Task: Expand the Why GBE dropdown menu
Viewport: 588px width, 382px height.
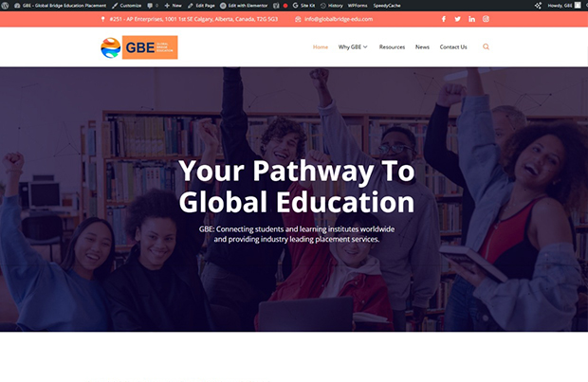Action: pyautogui.click(x=353, y=46)
